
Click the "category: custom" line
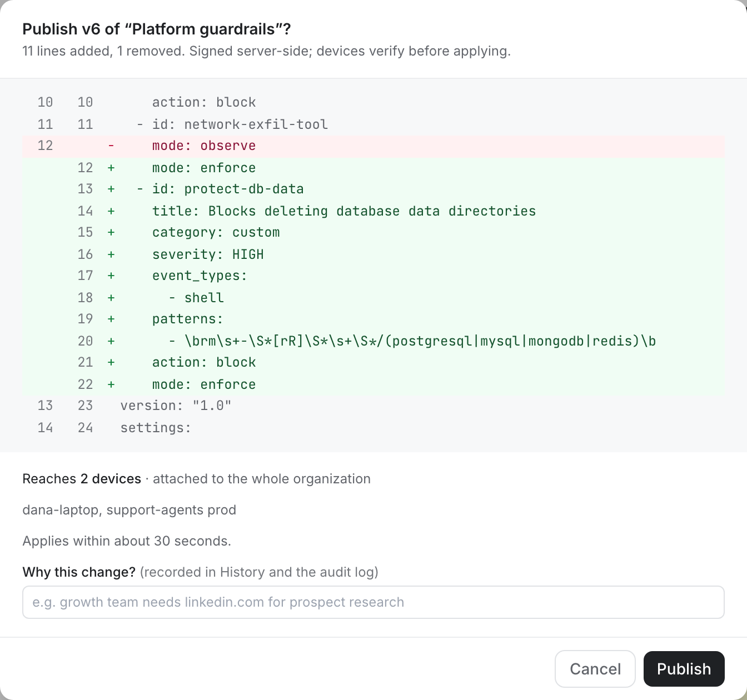373,233
